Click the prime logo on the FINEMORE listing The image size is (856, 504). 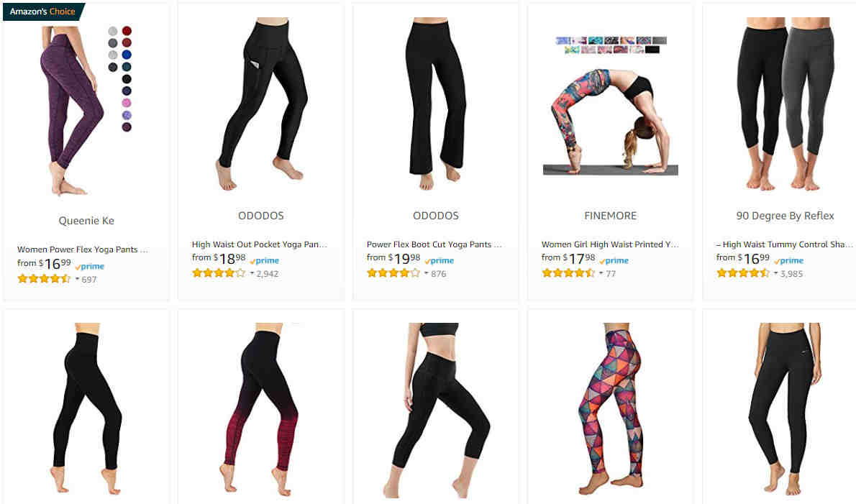click(x=614, y=261)
